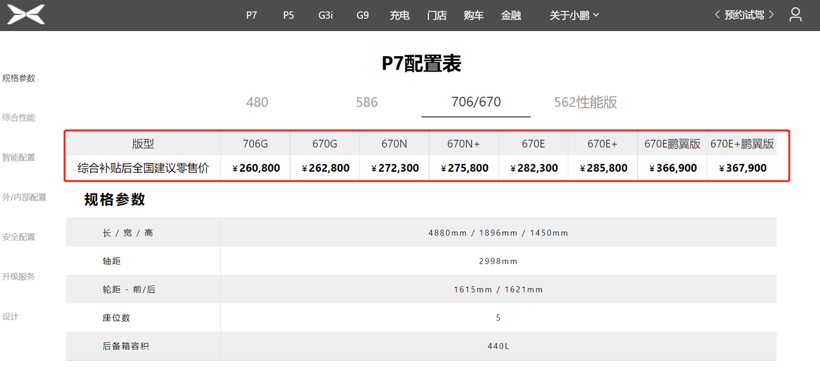
Task: Click the 轴距 row label
Action: point(111,261)
